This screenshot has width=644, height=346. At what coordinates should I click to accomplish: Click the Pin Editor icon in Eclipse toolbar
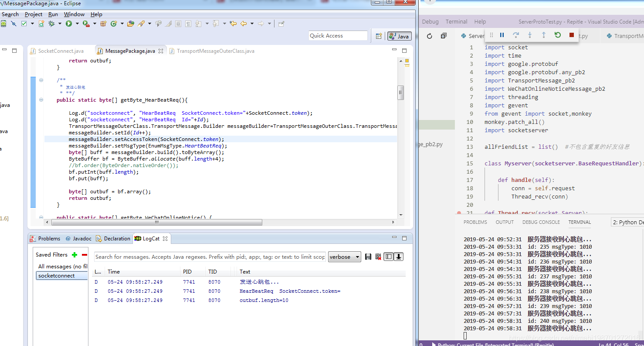(281, 24)
